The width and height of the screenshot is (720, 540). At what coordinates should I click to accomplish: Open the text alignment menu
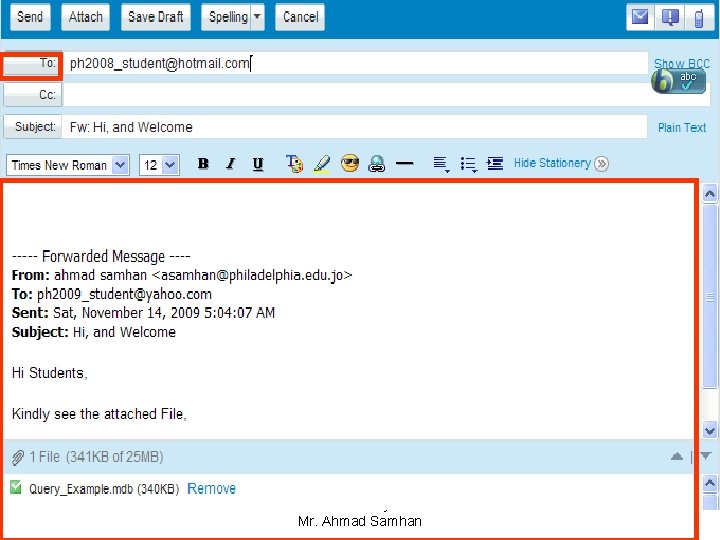(x=441, y=164)
